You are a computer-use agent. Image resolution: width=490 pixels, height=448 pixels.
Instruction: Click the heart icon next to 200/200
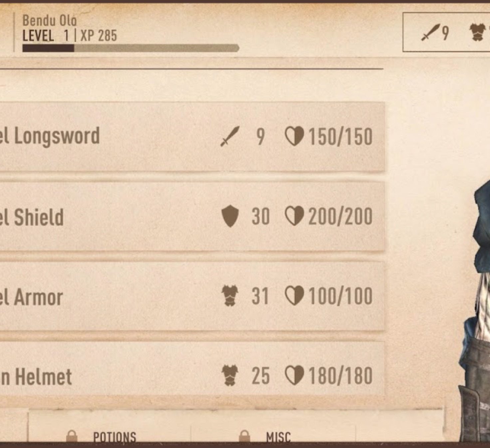tap(295, 216)
